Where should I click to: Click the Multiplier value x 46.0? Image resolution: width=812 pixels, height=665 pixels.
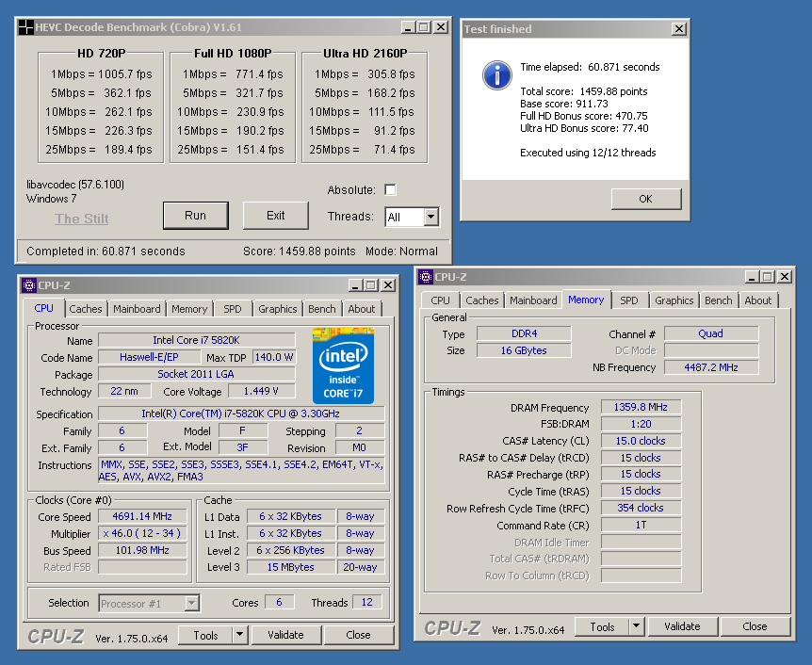click(142, 533)
